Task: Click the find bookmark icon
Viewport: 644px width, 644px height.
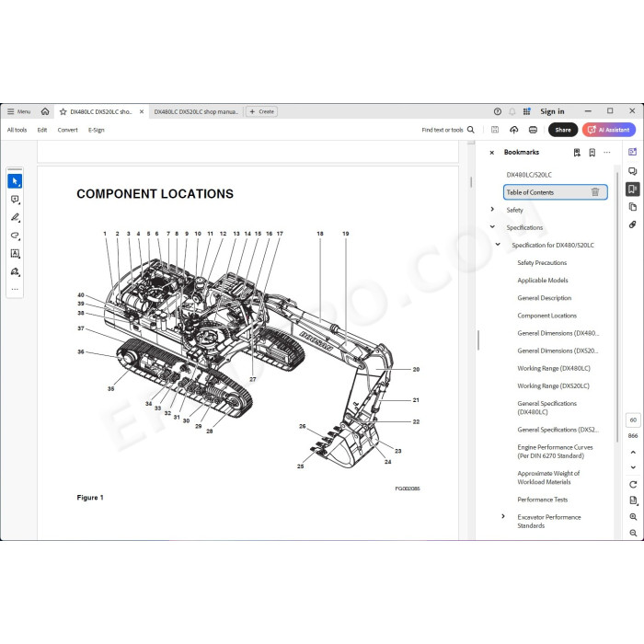Action: click(x=577, y=153)
